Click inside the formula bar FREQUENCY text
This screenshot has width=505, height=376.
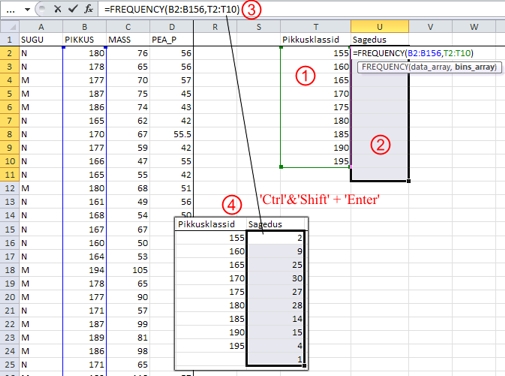point(172,9)
